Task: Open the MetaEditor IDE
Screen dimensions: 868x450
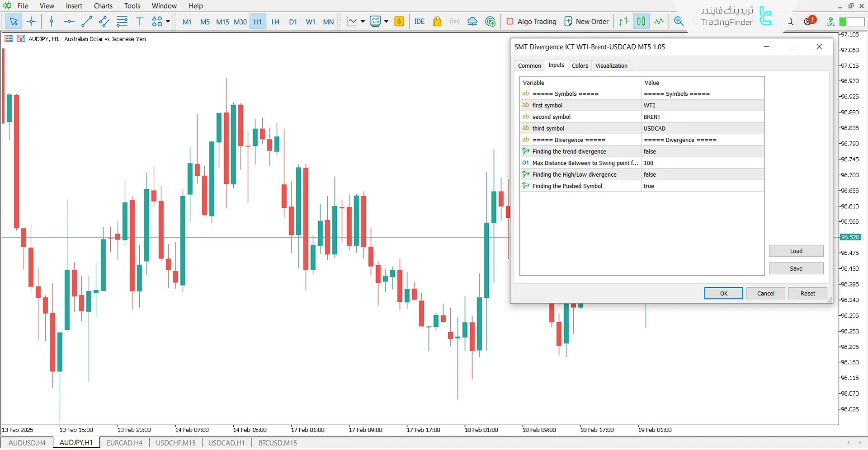Action: click(x=420, y=21)
